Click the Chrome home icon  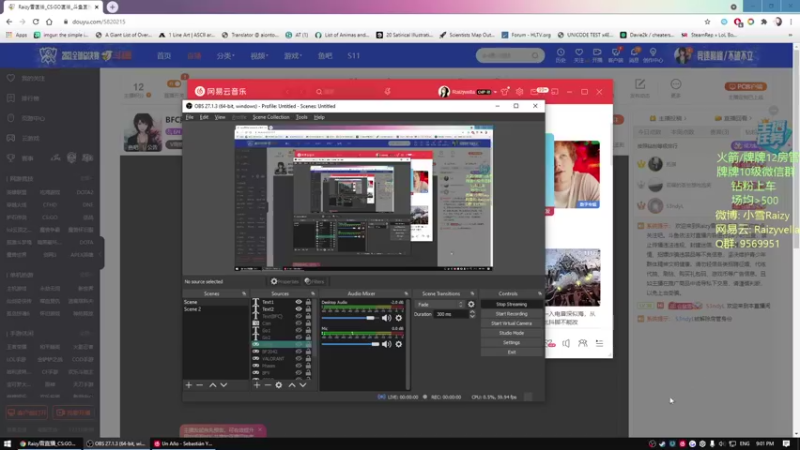[x=49, y=22]
